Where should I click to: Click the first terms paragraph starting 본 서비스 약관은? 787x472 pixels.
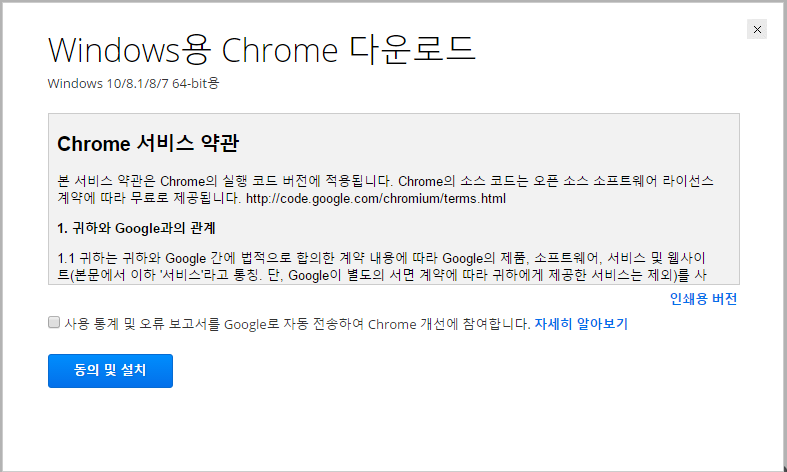pos(385,190)
